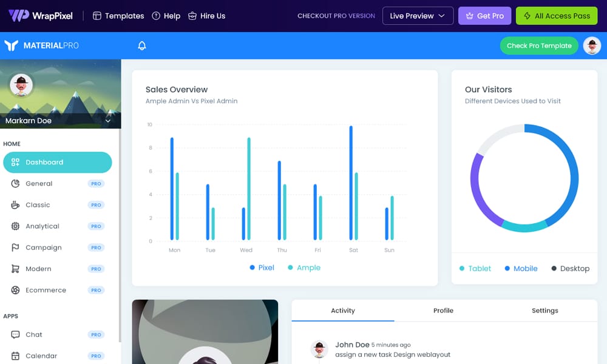The image size is (607, 364).
Task: Click the Calendar icon in sidebar
Action: coord(15,356)
